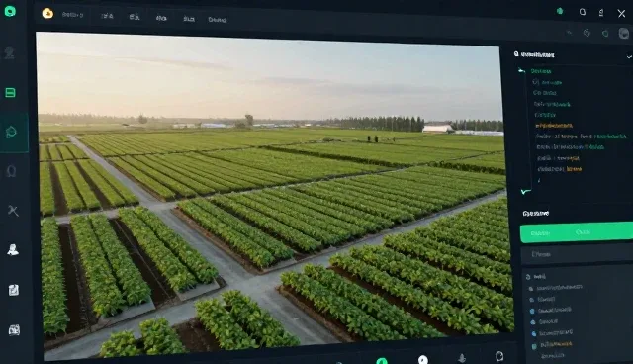633x364 pixels.
Task: Click the green circle in bottom toolbar
Action: [x=382, y=361]
